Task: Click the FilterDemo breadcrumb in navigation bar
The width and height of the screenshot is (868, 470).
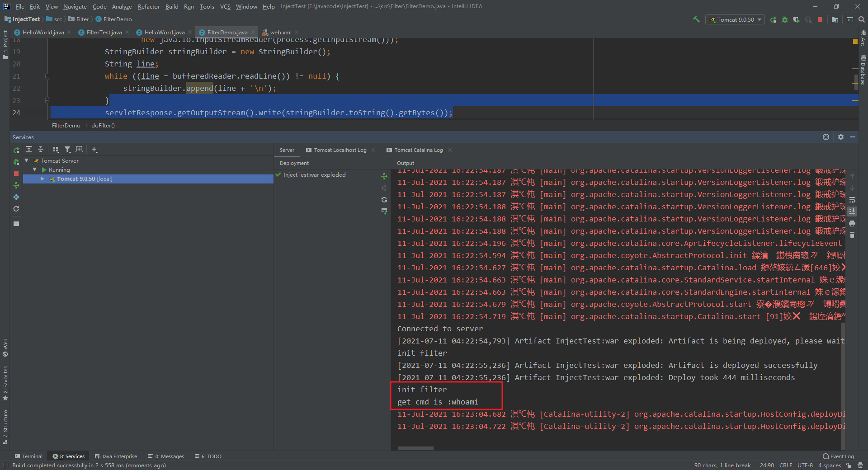Action: pos(114,19)
